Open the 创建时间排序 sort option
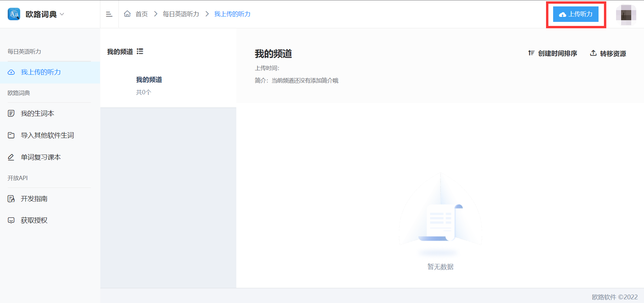Image resolution: width=644 pixels, height=303 pixels. [557, 54]
